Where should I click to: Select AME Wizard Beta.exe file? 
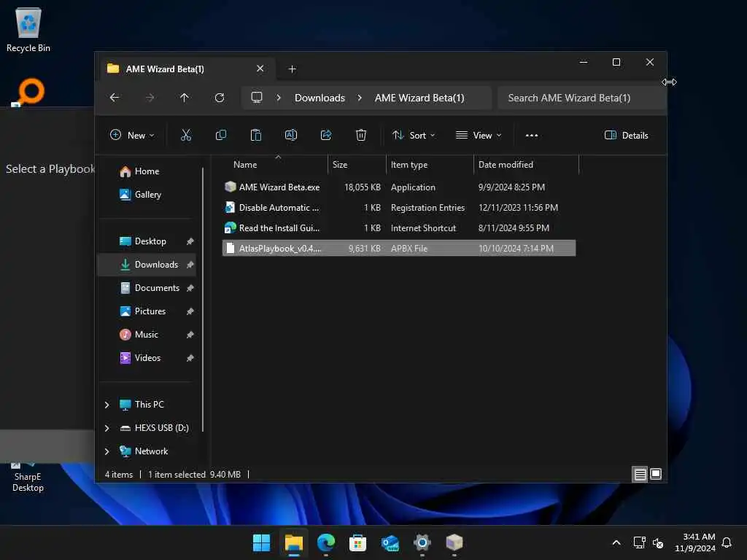[x=399, y=187]
